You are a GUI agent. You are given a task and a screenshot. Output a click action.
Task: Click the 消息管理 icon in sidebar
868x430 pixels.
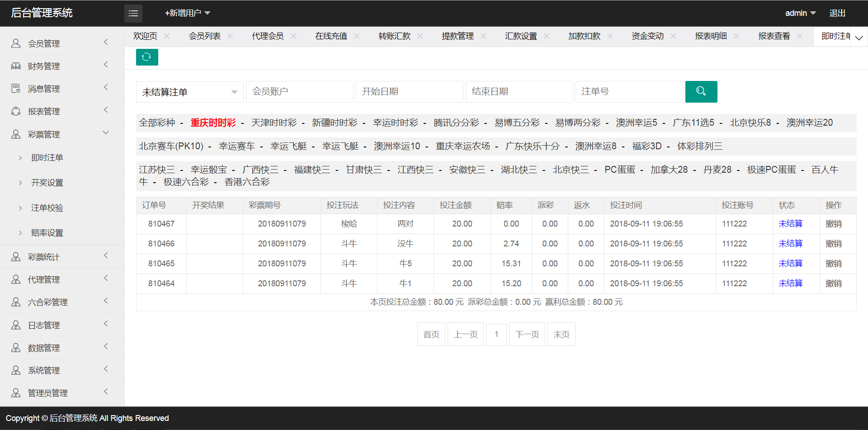tap(16, 89)
